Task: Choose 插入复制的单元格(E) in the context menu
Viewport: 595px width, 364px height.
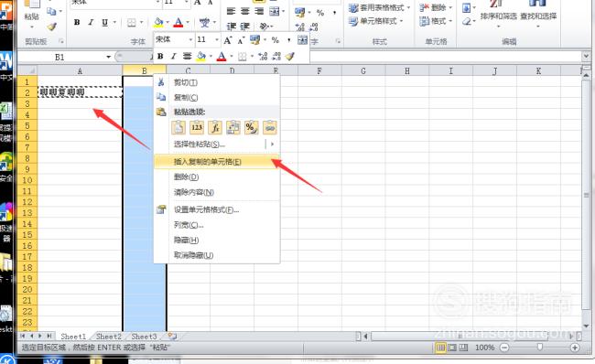Action: 217,162
